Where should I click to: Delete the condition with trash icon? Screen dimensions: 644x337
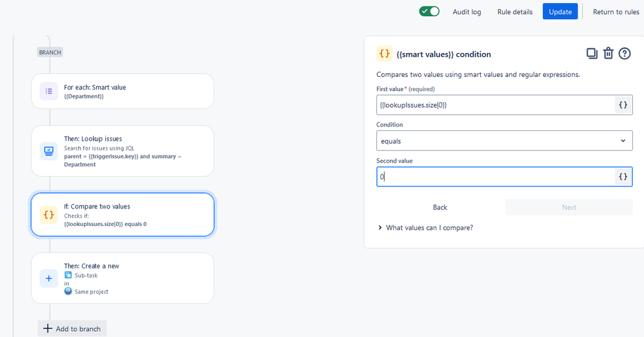[608, 54]
